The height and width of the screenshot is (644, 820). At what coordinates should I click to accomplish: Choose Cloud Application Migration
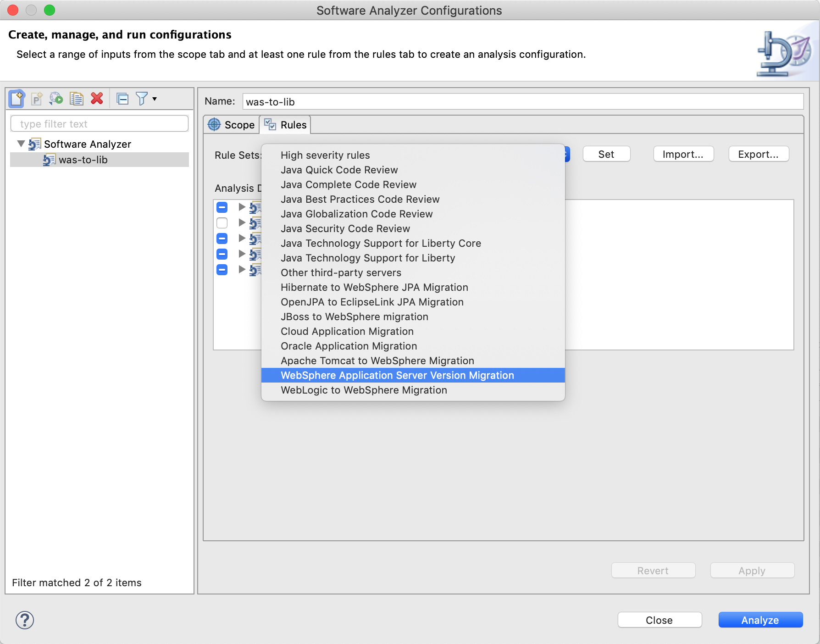(x=413, y=331)
